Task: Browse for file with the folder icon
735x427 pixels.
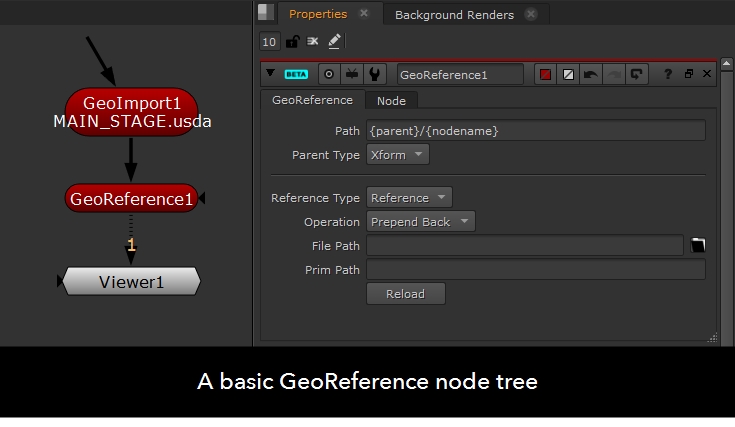Action: pyautogui.click(x=698, y=245)
